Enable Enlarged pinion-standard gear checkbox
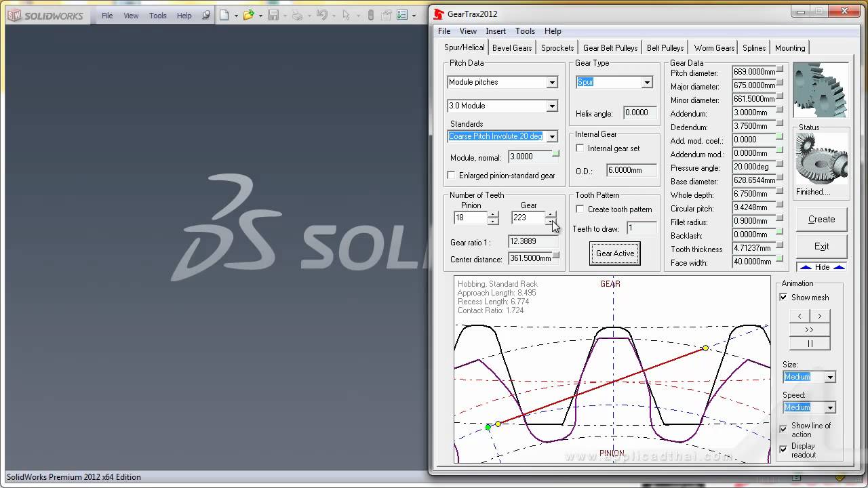The image size is (868, 488). coord(452,176)
